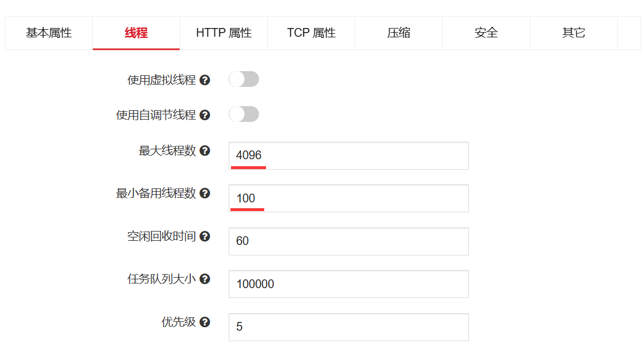Show help tooltip for 最大线程数
Viewport: 644px width, 354px height.
click(x=205, y=150)
